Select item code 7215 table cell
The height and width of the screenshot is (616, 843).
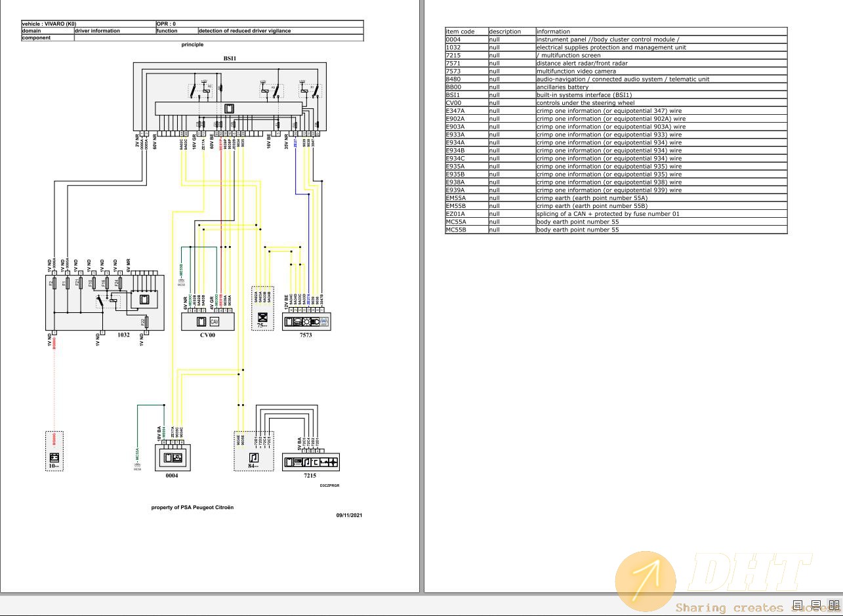click(x=466, y=55)
